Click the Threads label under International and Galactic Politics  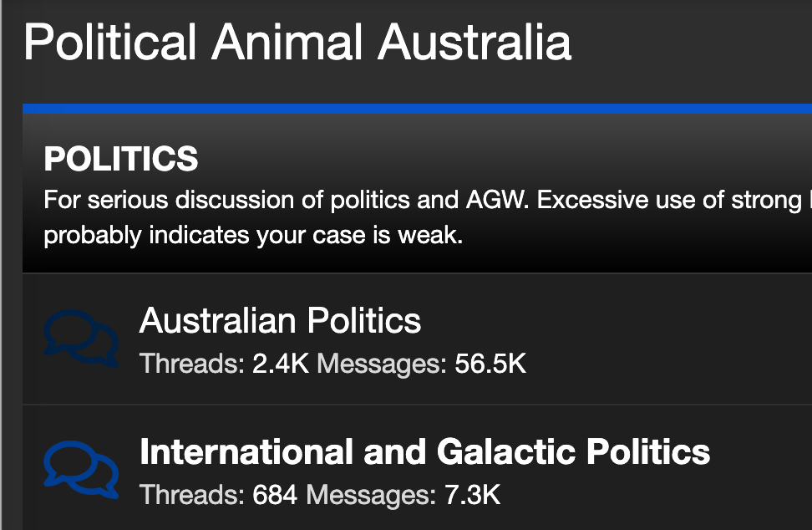pyautogui.click(x=191, y=495)
